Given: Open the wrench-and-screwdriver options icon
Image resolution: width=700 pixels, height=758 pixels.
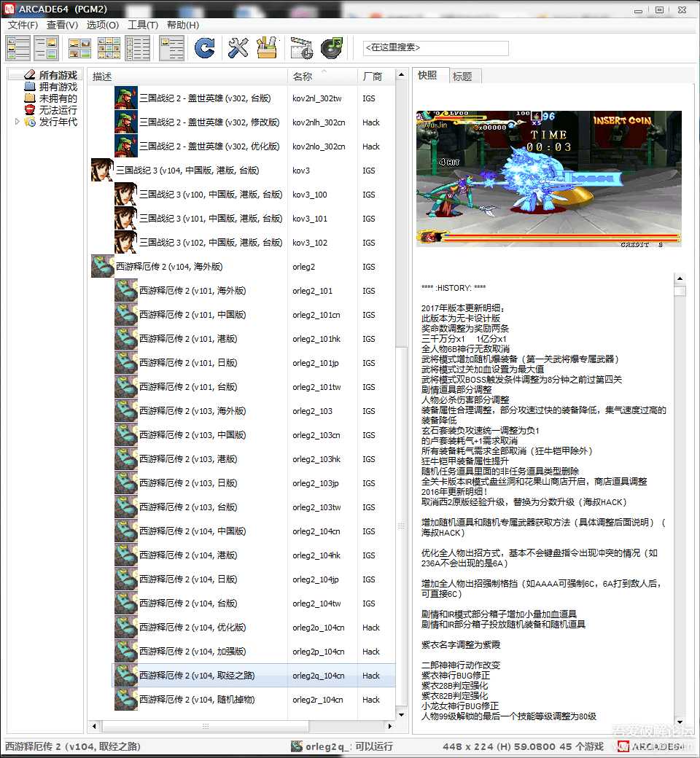Looking at the screenshot, I should 238,47.
